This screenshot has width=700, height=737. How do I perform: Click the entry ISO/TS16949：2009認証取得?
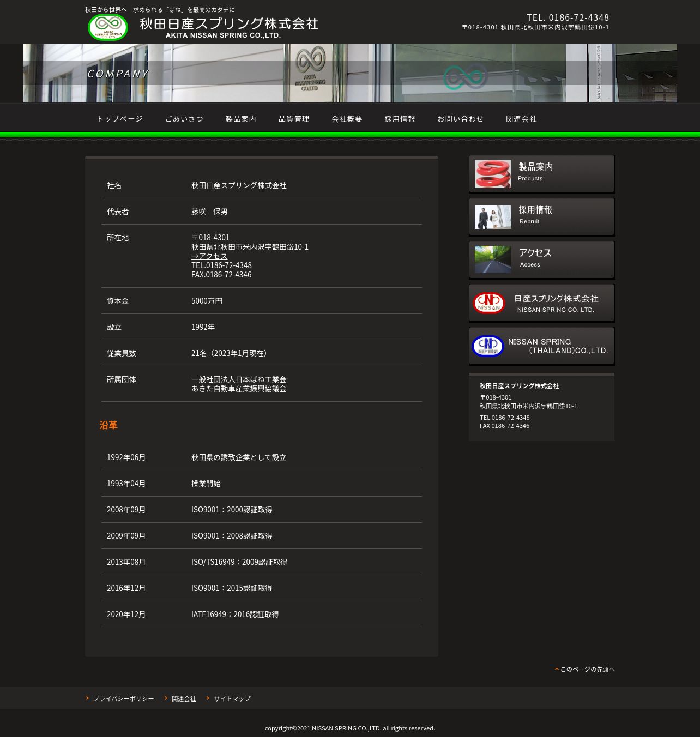tap(239, 562)
